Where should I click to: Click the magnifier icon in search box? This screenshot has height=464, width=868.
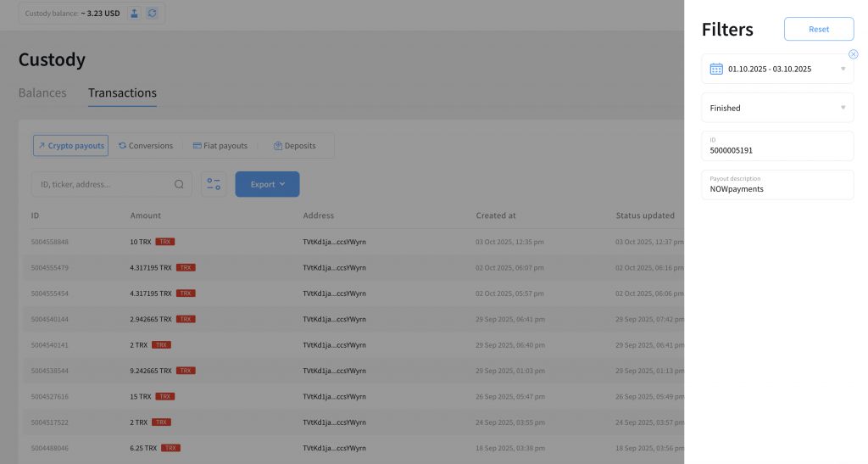(179, 184)
